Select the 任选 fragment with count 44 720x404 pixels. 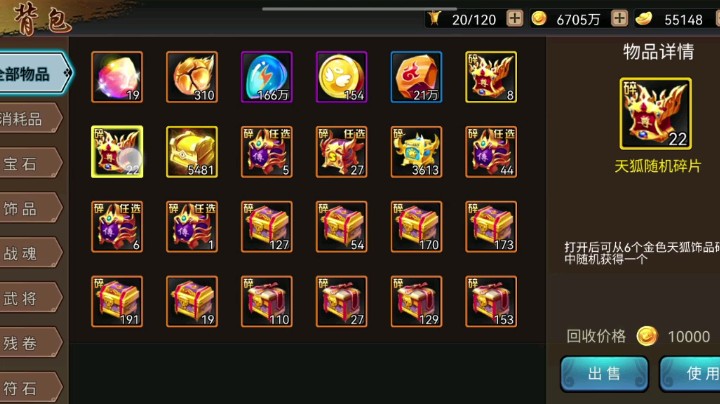(491, 152)
